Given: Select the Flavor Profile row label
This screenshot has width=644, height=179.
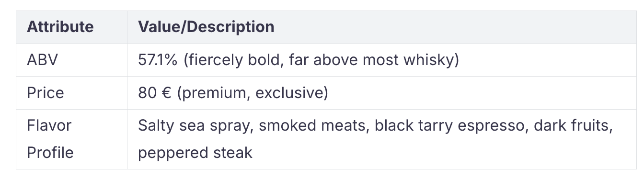Looking at the screenshot, I should pos(50,139).
